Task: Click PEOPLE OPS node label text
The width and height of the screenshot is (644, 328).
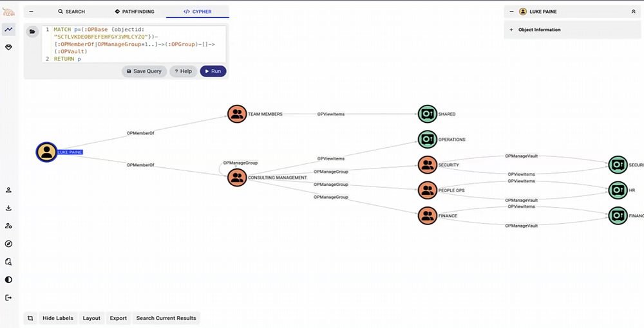Action: coord(451,190)
